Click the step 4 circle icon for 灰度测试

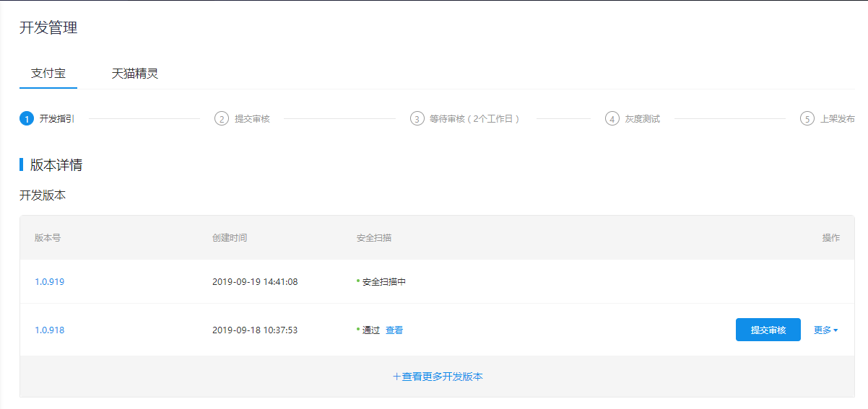(612, 118)
